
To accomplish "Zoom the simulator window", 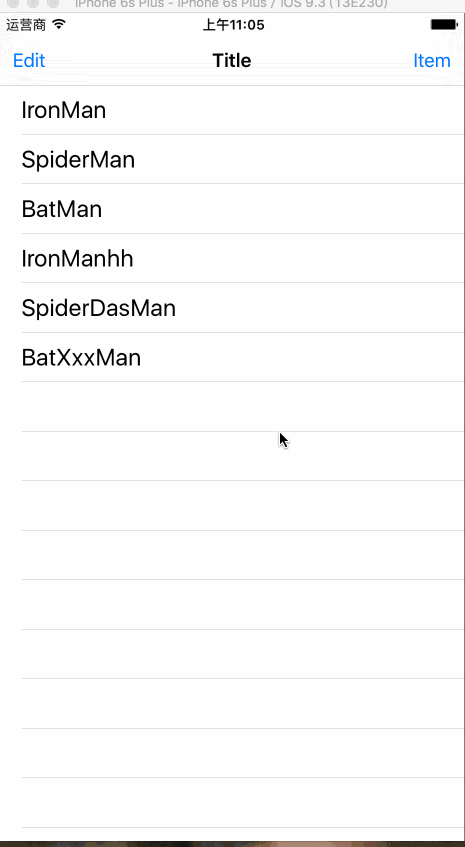I will coord(52,3).
